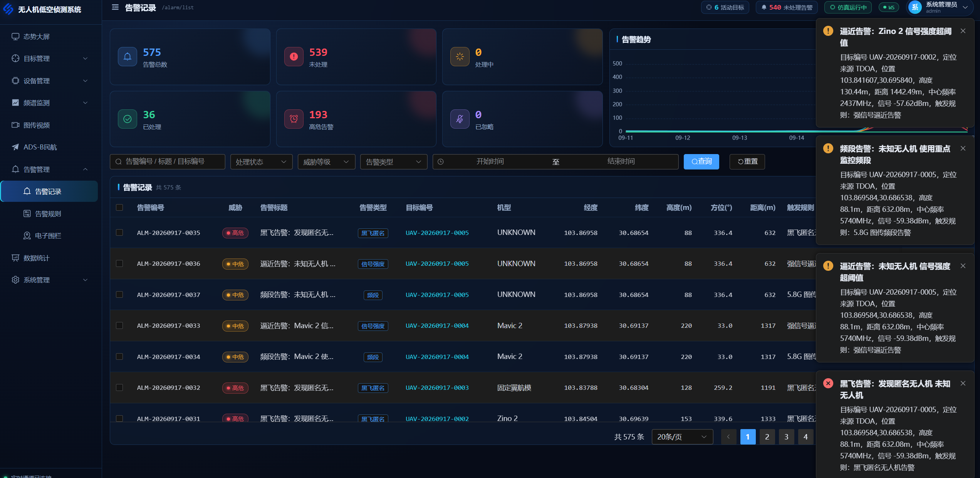Open the 告警规则 submenu item
980x478 pixels.
tap(51, 214)
